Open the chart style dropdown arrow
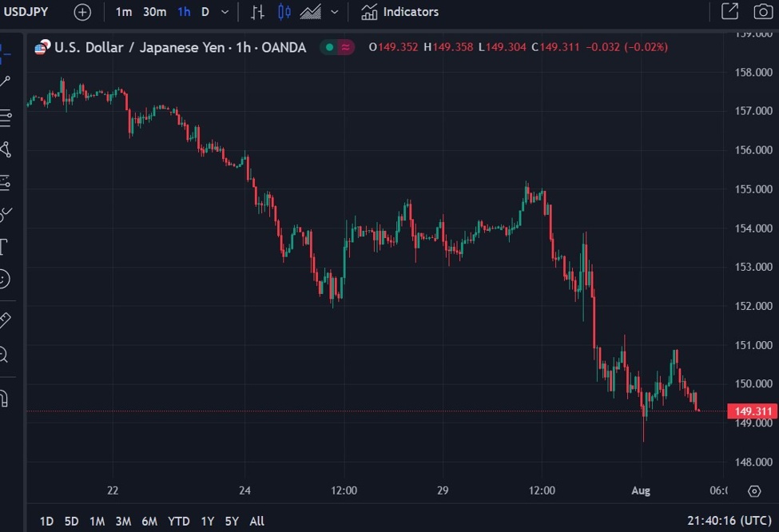The image size is (779, 532). coord(334,11)
